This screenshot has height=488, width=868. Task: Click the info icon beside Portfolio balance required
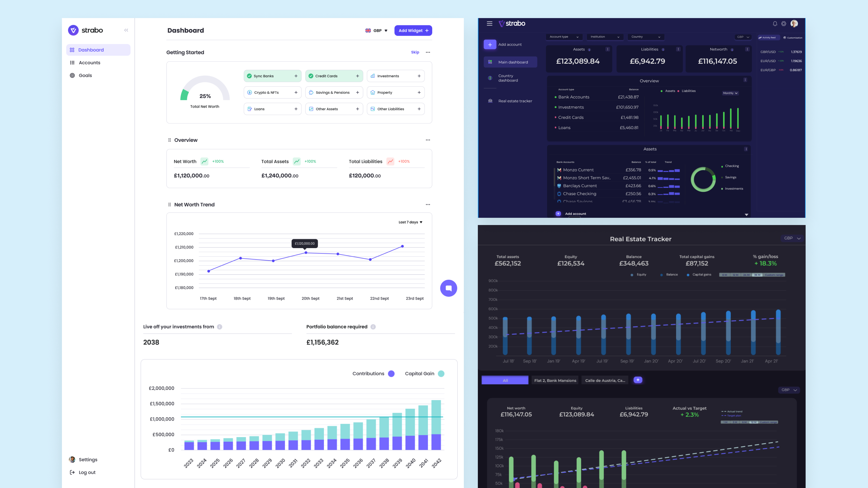pyautogui.click(x=373, y=327)
